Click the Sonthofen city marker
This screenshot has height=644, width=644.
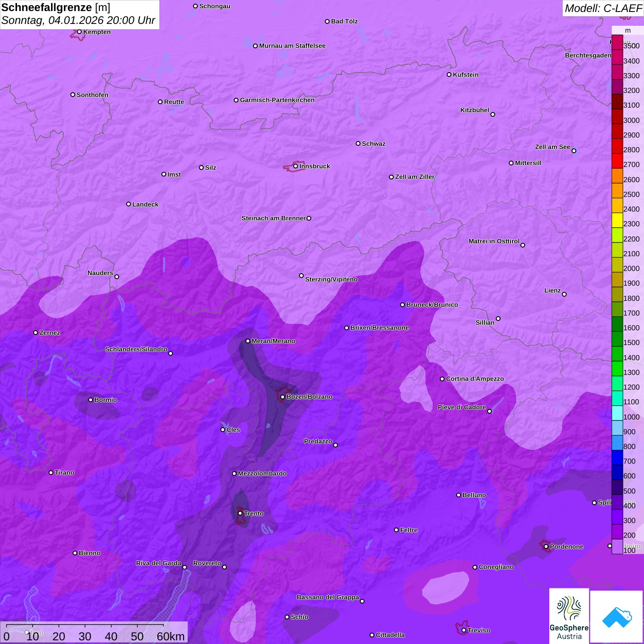coord(73,95)
